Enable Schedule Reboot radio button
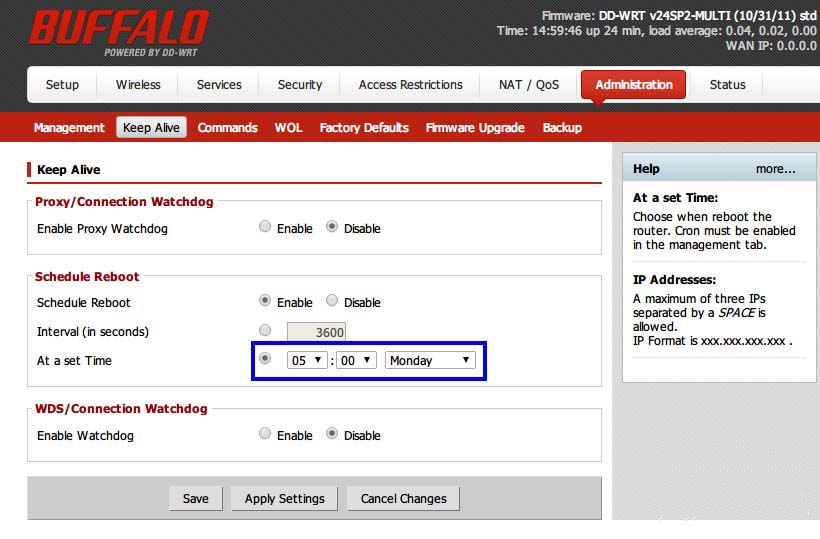The image size is (820, 539). 265,301
